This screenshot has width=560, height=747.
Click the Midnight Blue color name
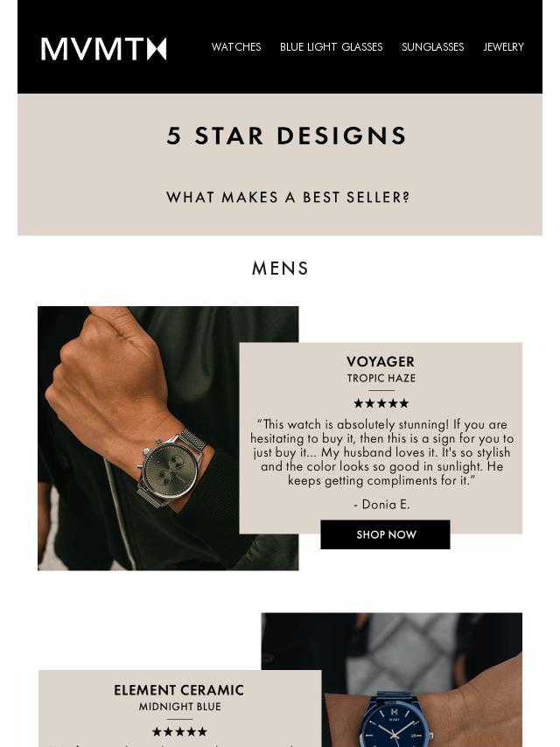(x=179, y=707)
